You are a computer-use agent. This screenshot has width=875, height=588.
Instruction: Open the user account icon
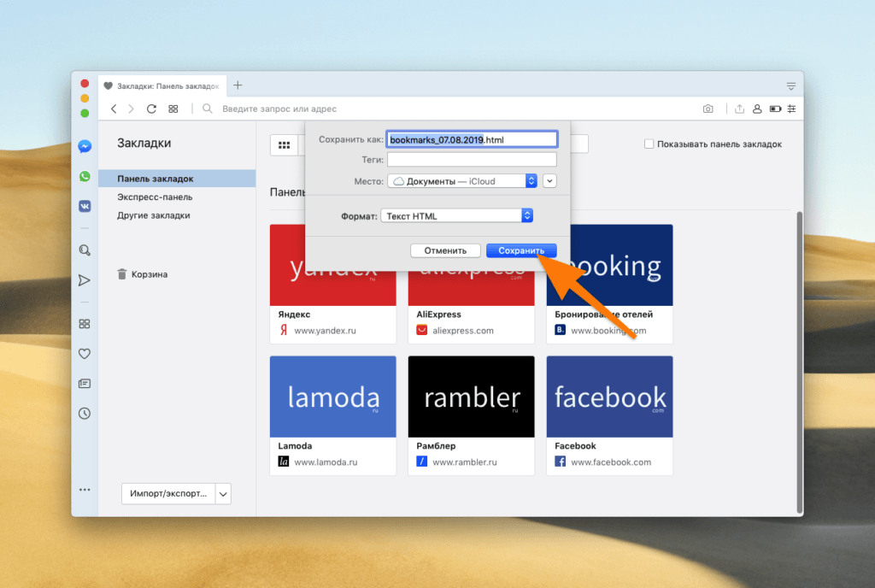[x=757, y=109]
